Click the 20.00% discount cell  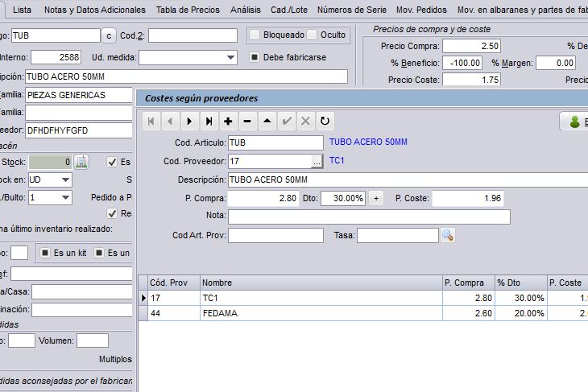pos(521,313)
